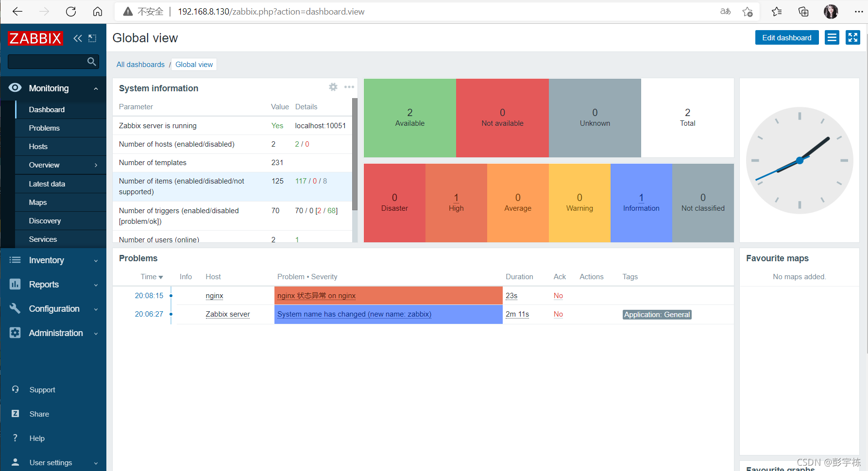Open browser settings and more menu
This screenshot has width=868, height=471.
[x=859, y=12]
